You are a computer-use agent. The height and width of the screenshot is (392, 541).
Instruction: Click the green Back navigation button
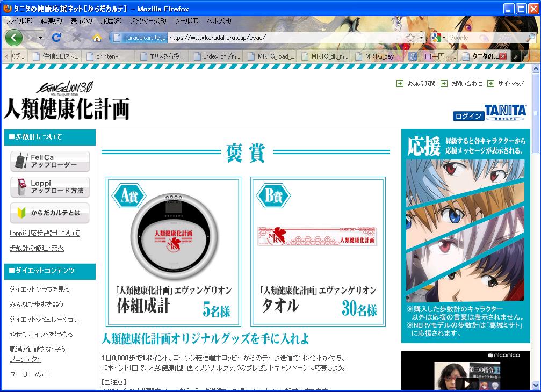(x=14, y=38)
